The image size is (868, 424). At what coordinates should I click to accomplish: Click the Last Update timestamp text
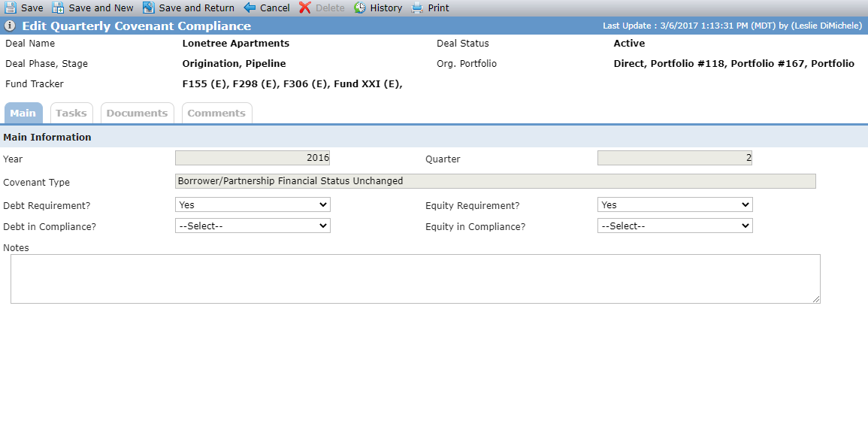(733, 26)
